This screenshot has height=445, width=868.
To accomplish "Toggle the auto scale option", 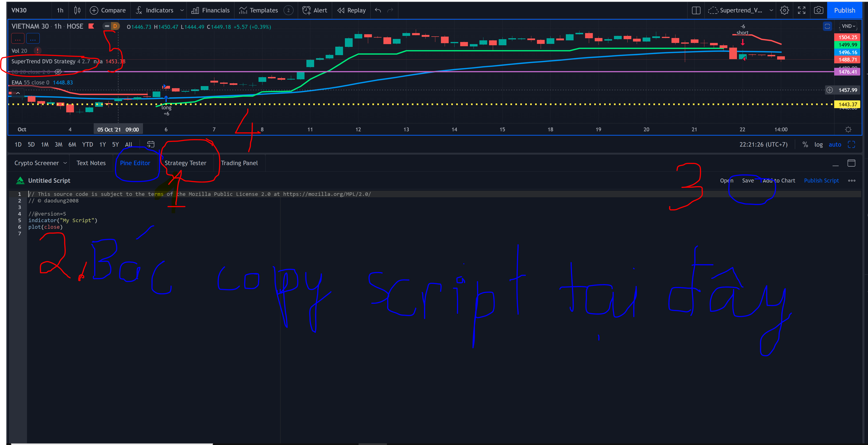I will click(x=835, y=145).
